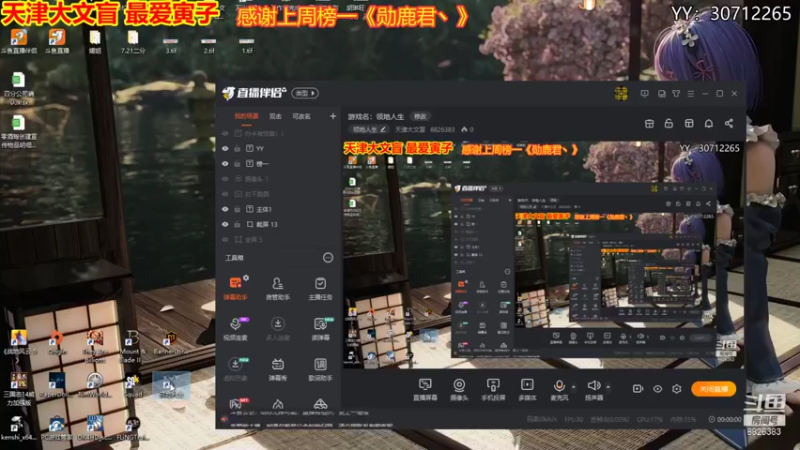800x450 pixels.
Task: Click the 扬声器 speaker icon
Action: [x=593, y=385]
